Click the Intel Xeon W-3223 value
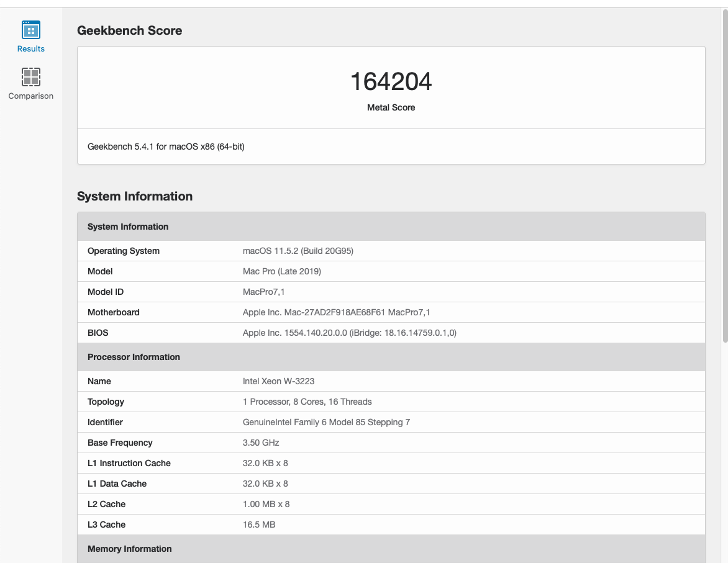Viewport: 728px width, 563px height. pos(278,382)
